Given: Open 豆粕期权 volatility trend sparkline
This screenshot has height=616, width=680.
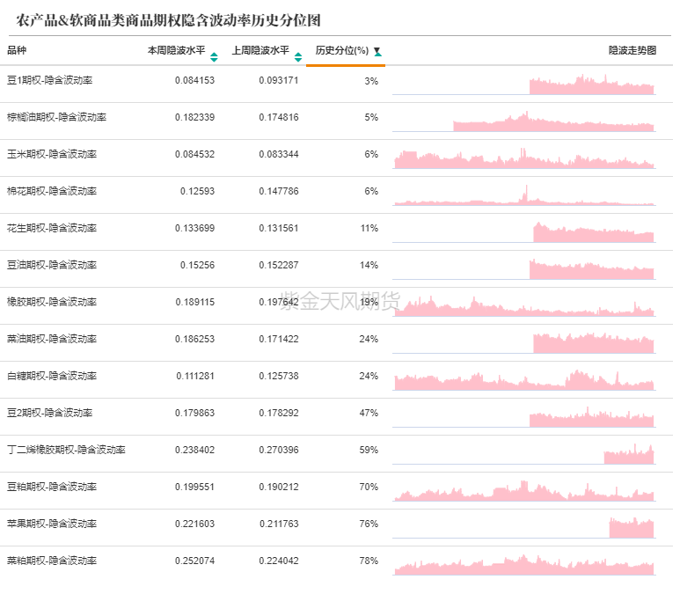Looking at the screenshot, I should 524,490.
